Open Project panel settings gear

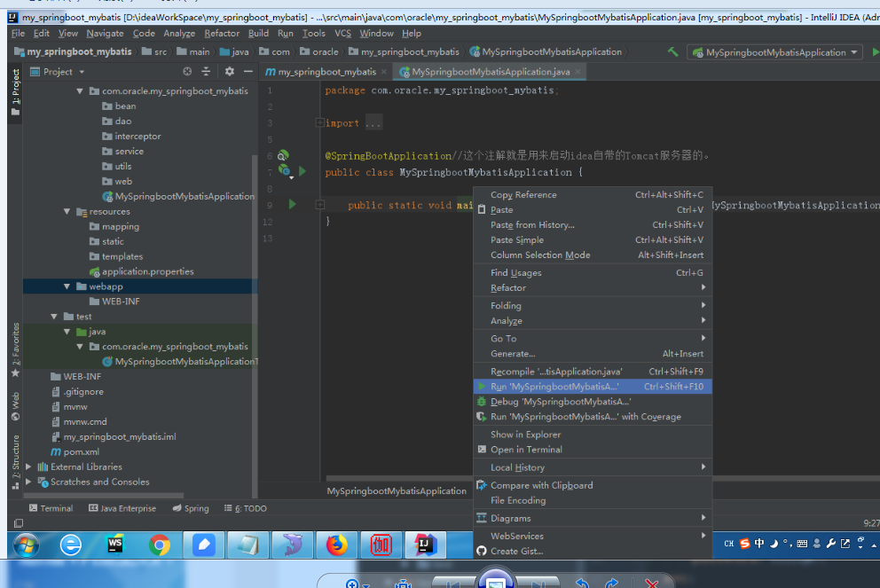(230, 71)
